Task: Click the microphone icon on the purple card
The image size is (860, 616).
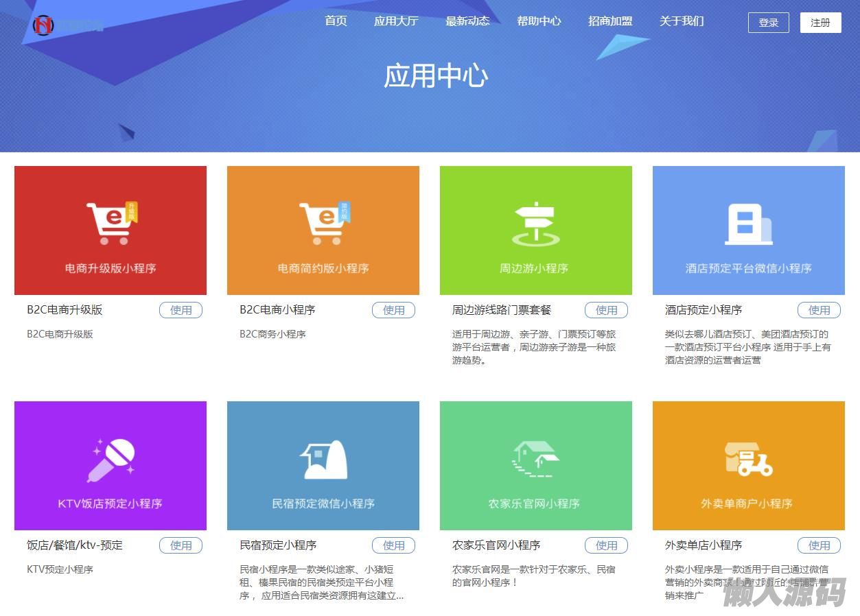Action: [x=111, y=460]
